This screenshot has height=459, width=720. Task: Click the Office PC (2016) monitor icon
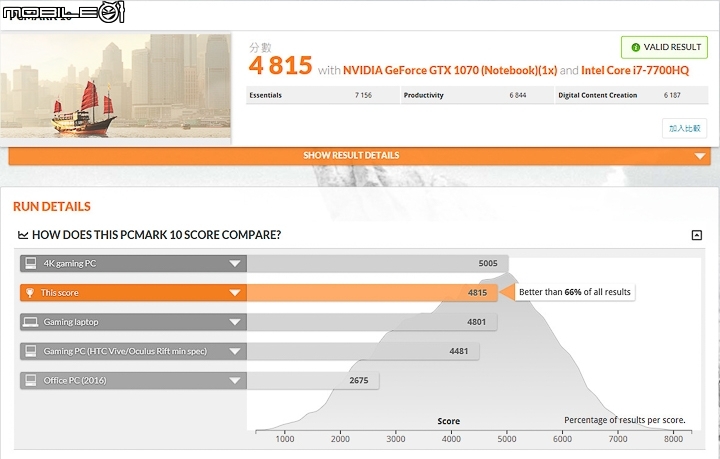point(31,381)
